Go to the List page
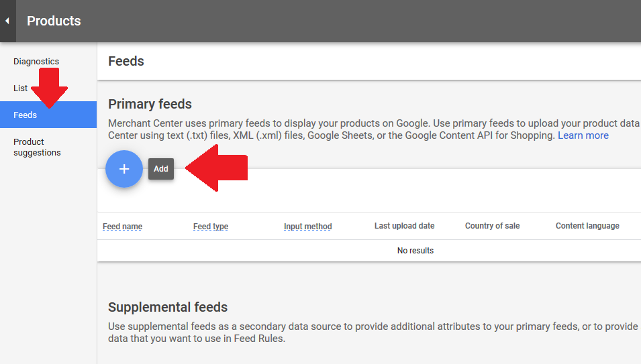The image size is (641, 364). (x=21, y=88)
